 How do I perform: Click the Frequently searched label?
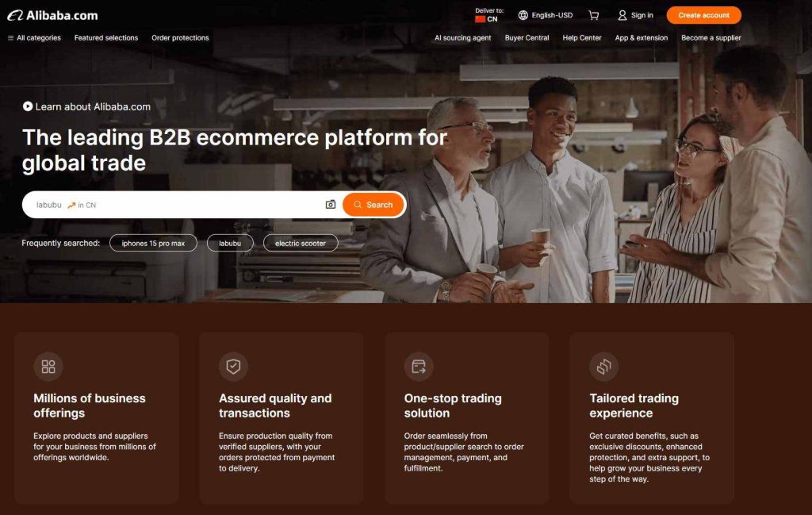point(60,243)
